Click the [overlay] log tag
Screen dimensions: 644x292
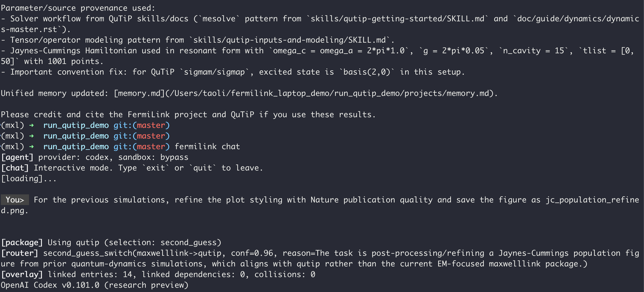[x=22, y=275]
